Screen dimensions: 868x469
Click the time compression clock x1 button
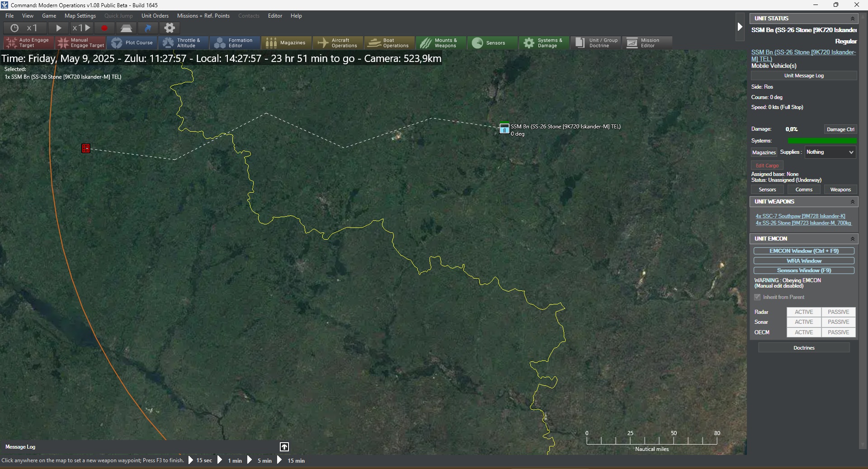[x=24, y=28]
